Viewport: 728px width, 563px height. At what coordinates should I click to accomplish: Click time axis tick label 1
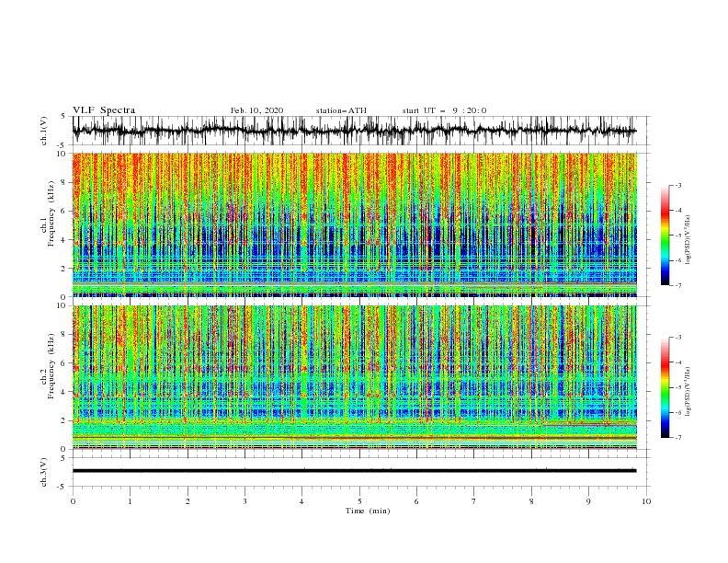pyautogui.click(x=130, y=501)
